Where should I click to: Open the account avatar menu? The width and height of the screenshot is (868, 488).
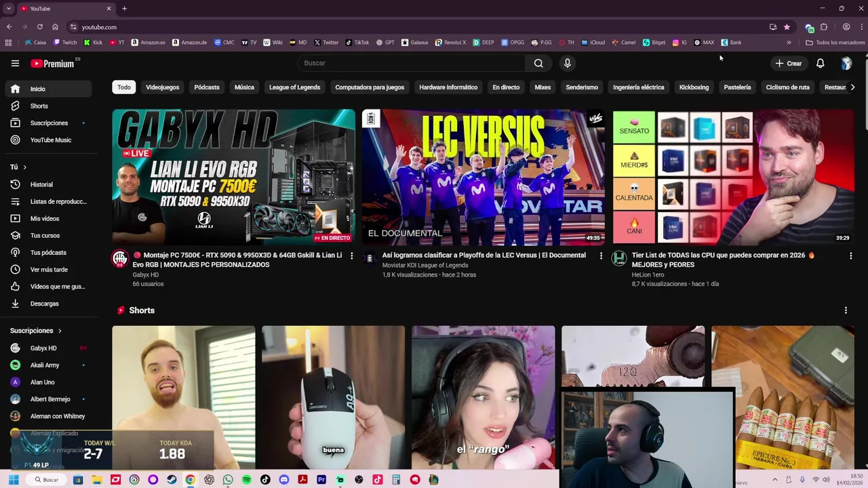coord(846,63)
